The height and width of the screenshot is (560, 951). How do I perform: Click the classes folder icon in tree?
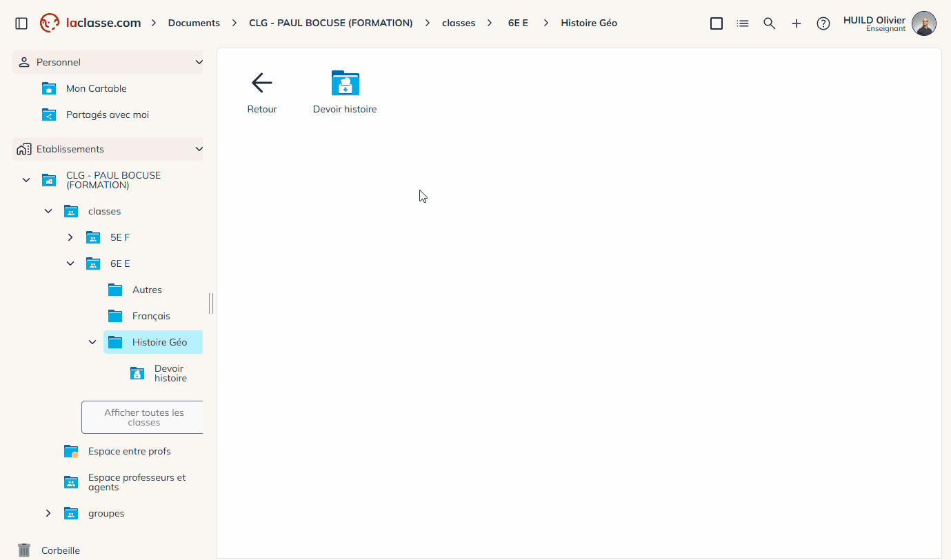70,211
